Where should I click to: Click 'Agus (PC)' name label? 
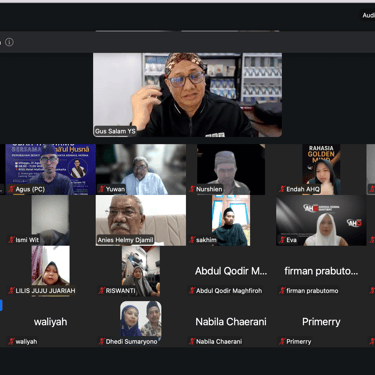click(30, 189)
